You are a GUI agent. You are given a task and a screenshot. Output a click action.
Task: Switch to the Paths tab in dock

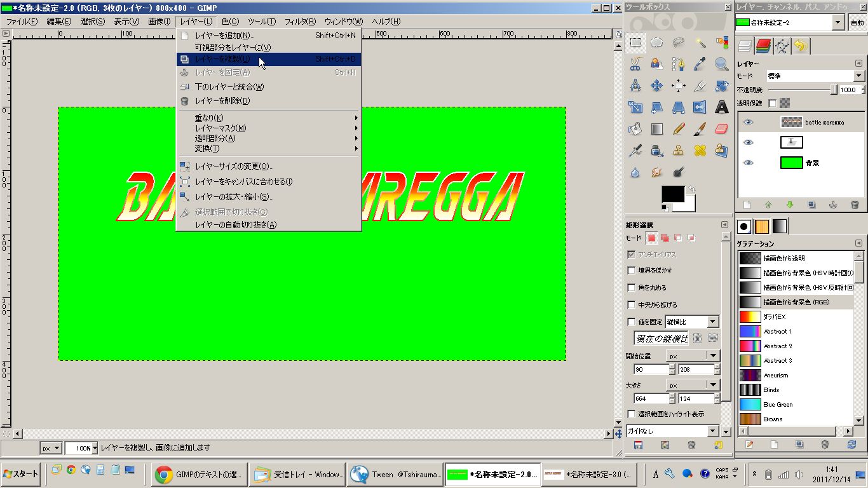[782, 46]
